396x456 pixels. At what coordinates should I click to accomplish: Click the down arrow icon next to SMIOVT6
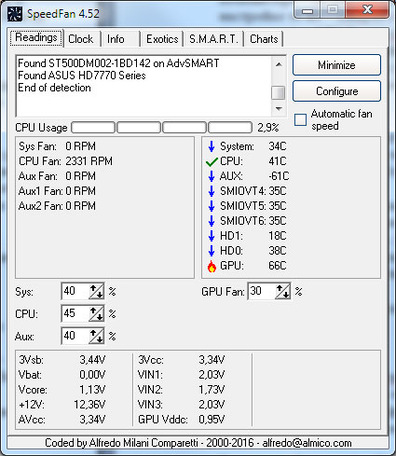point(211,221)
